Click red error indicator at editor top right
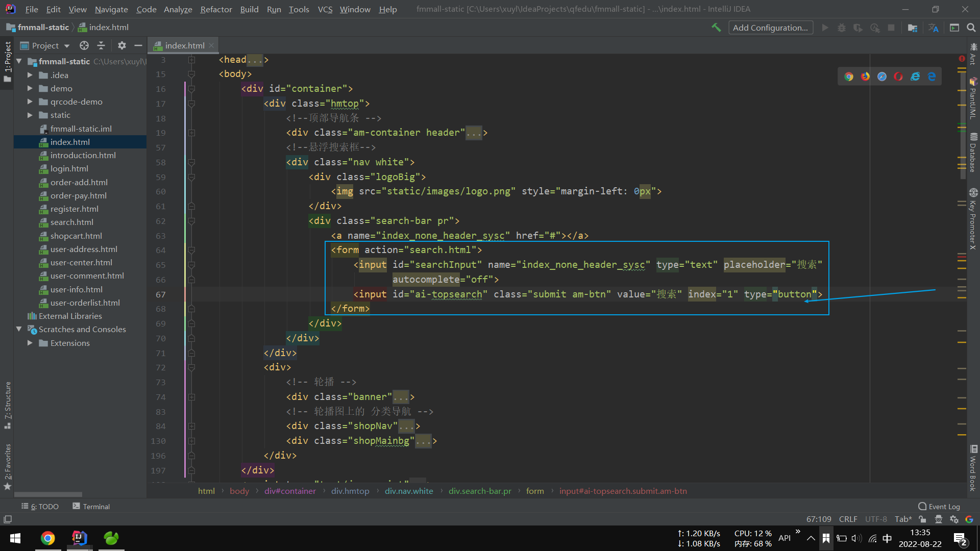The width and height of the screenshot is (980, 551). point(962,59)
